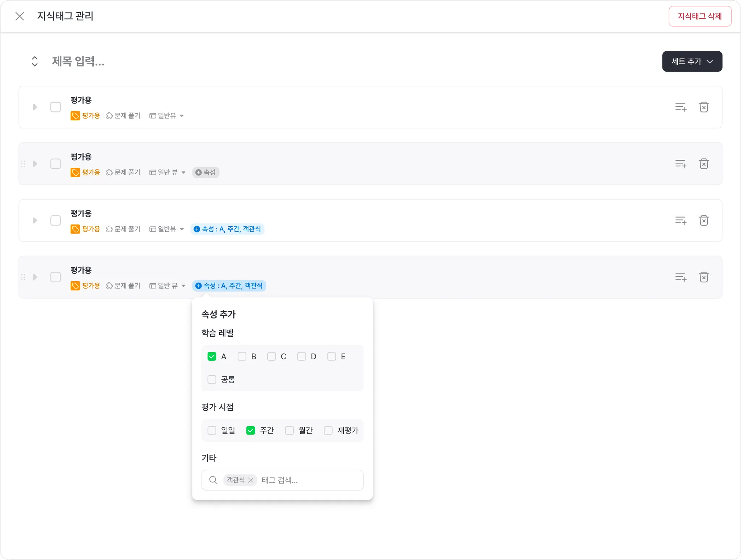The width and height of the screenshot is (741, 560).
Task: Uncheck learning level A checkbox
Action: 212,356
